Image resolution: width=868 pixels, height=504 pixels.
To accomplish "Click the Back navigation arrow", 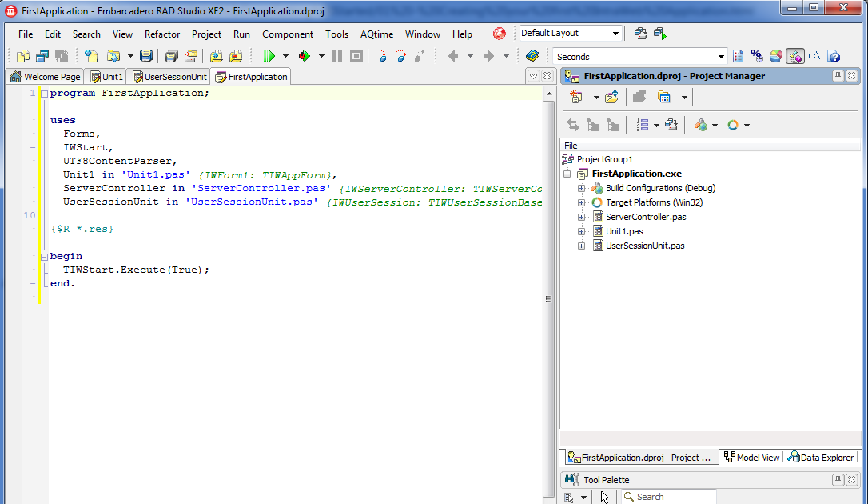I will pos(453,56).
